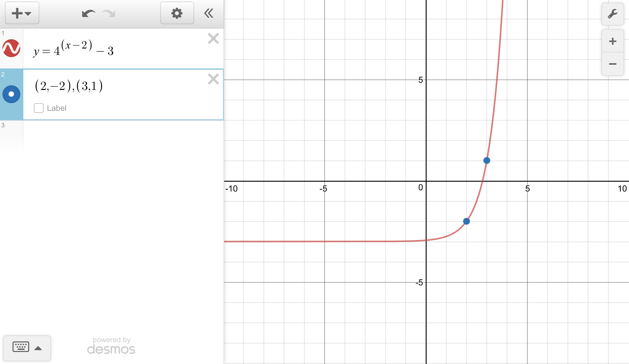Screen dimensions: 629x364
Task: Open the powered by desmos link
Action: point(111,346)
